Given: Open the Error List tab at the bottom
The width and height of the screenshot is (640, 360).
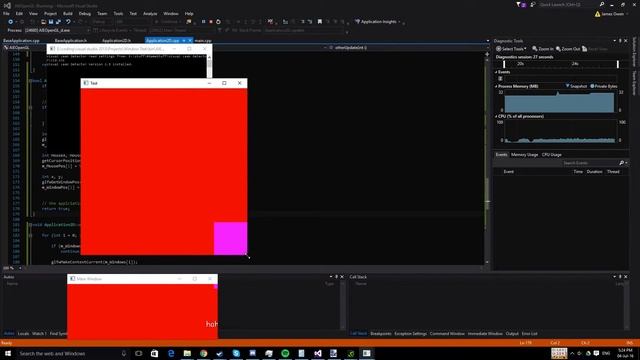Looking at the screenshot, I should click(x=529, y=333).
